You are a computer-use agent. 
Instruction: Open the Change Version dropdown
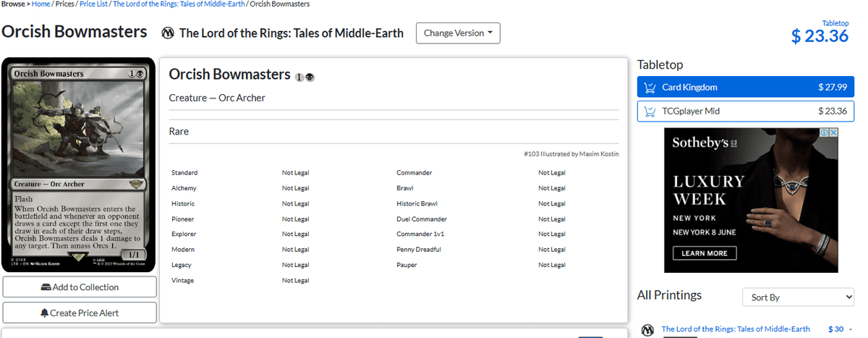coord(458,33)
